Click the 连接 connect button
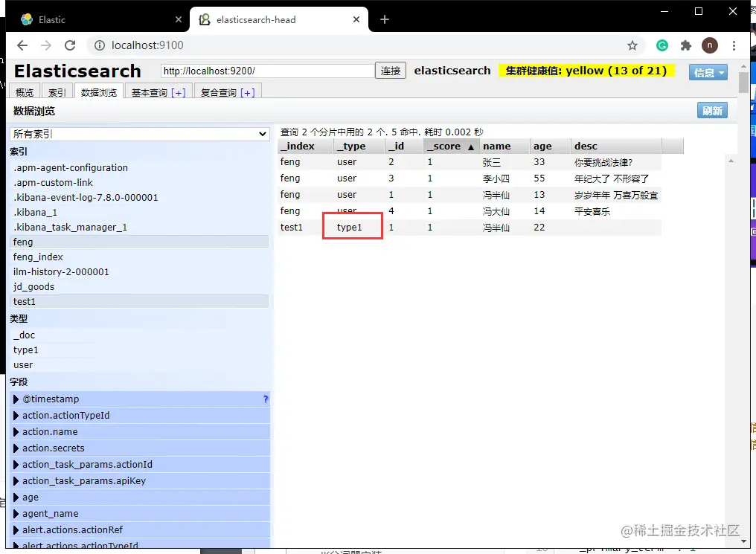 tap(390, 71)
